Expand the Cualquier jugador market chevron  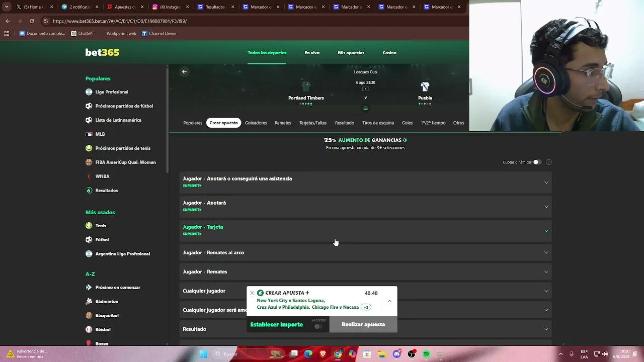click(x=546, y=291)
